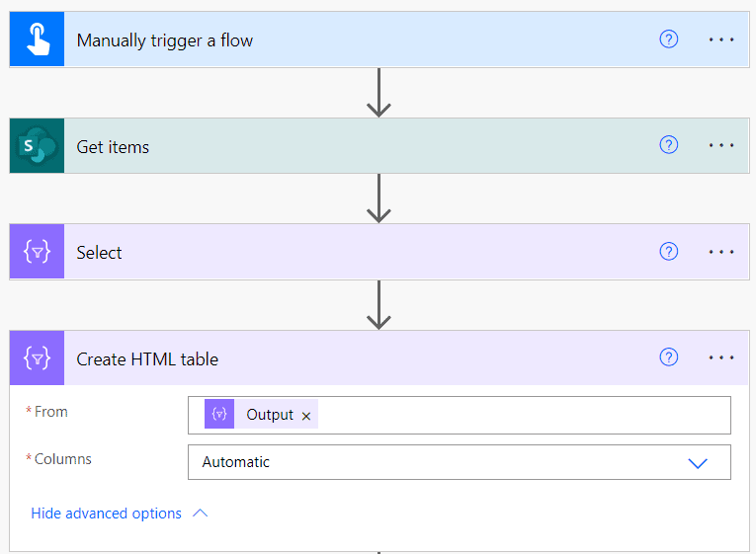Open help for Create HTML table
Image resolution: width=756 pixels, height=554 pixels.
pos(668,356)
